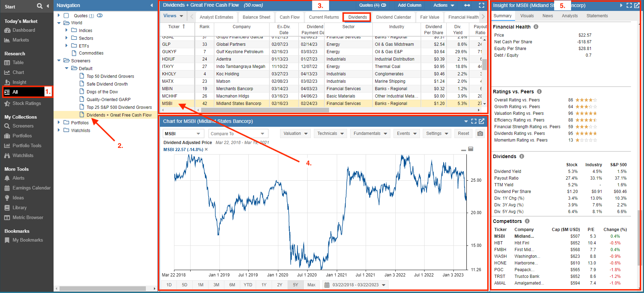Set chart range to 1Y
Screen dimensions: 644x293
(x=264, y=285)
